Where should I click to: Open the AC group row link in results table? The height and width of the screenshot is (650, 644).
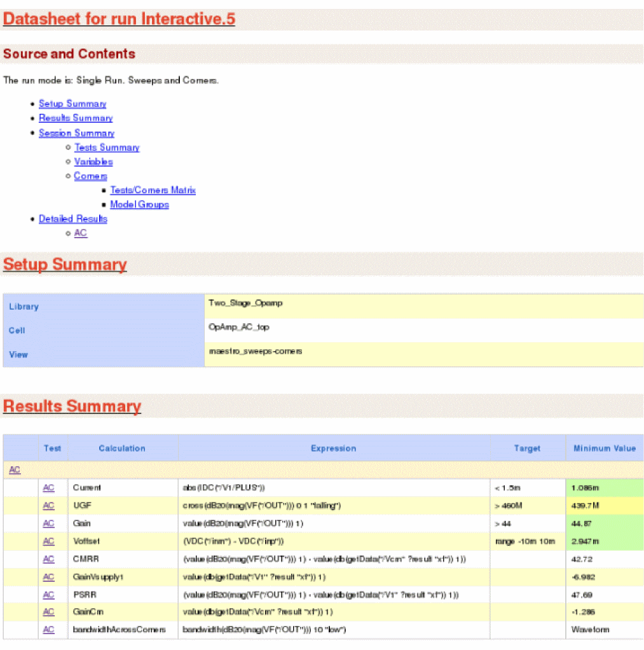coord(15,469)
